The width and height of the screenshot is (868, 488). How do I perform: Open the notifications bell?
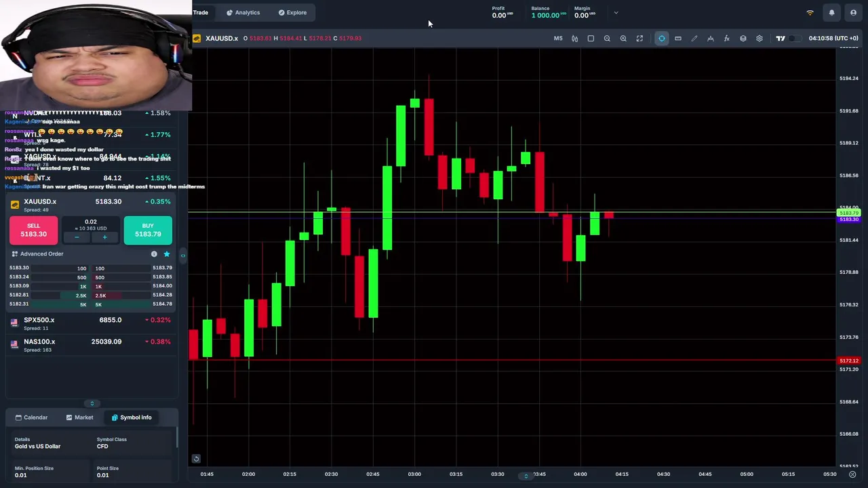(x=831, y=13)
